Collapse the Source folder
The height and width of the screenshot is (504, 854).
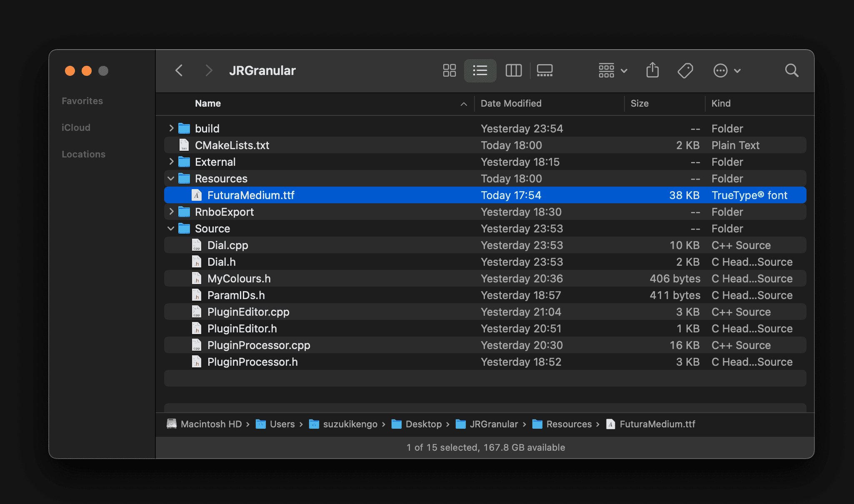pos(171,229)
